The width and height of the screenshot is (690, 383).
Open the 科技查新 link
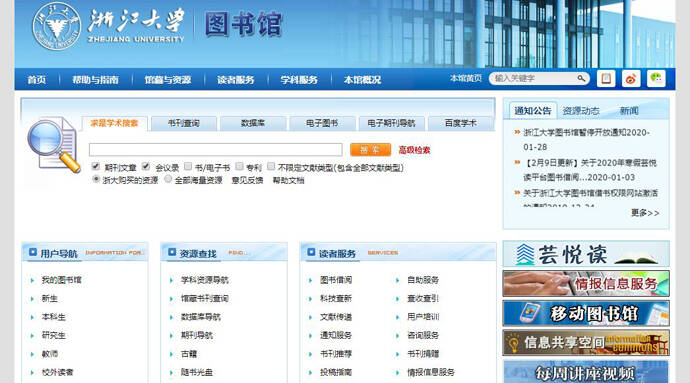(336, 298)
